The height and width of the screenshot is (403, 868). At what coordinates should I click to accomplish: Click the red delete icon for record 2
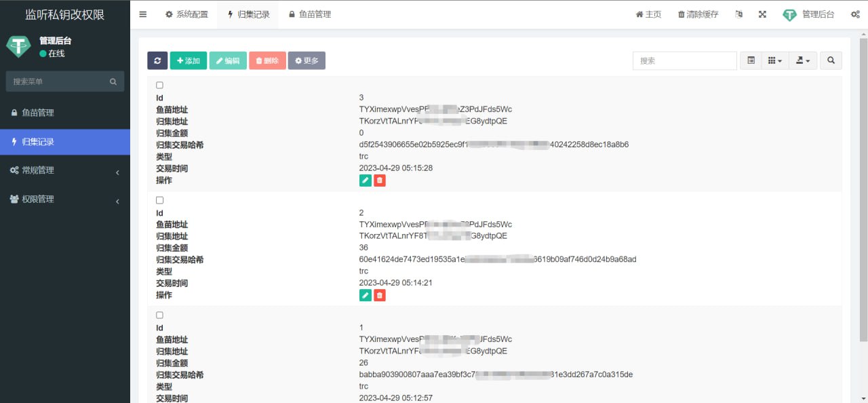click(380, 295)
